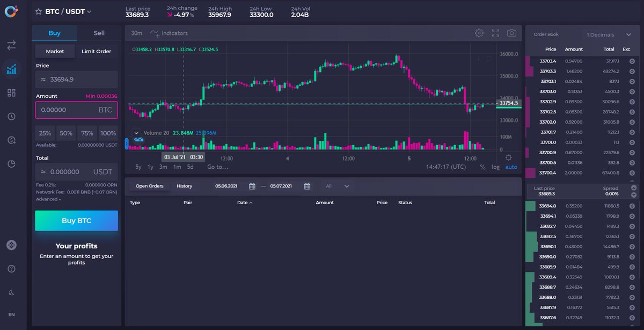644x330 pixels.
Task: Click exchange icon on 33703.4 order row
Action: (x=632, y=61)
